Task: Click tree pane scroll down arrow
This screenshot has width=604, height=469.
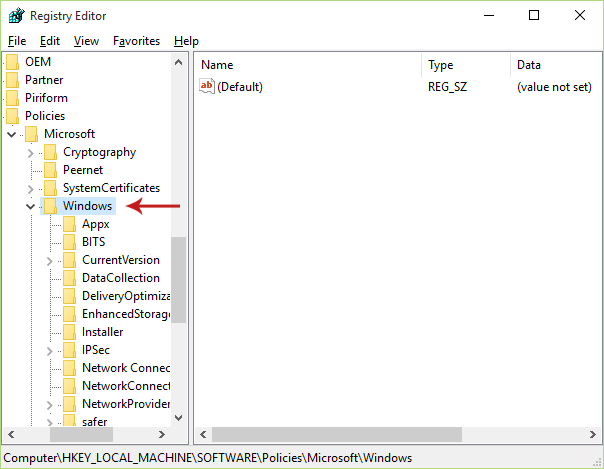Action: (178, 418)
